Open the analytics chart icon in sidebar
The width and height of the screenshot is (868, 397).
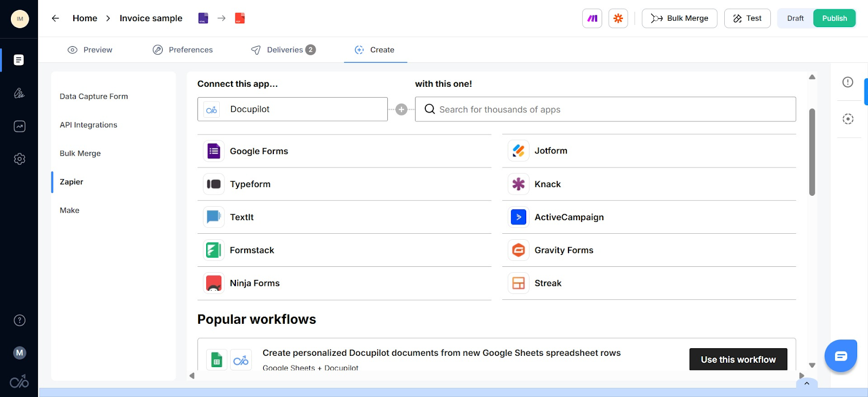(19, 126)
